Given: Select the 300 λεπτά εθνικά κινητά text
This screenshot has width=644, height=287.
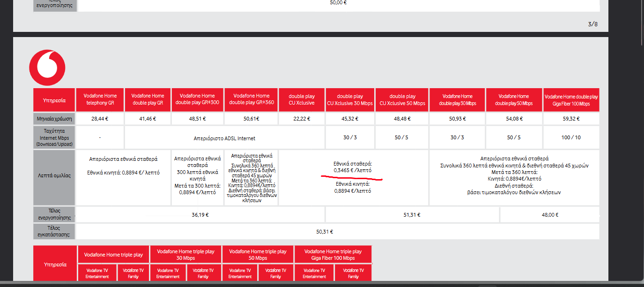Looking at the screenshot, I should [x=197, y=175].
